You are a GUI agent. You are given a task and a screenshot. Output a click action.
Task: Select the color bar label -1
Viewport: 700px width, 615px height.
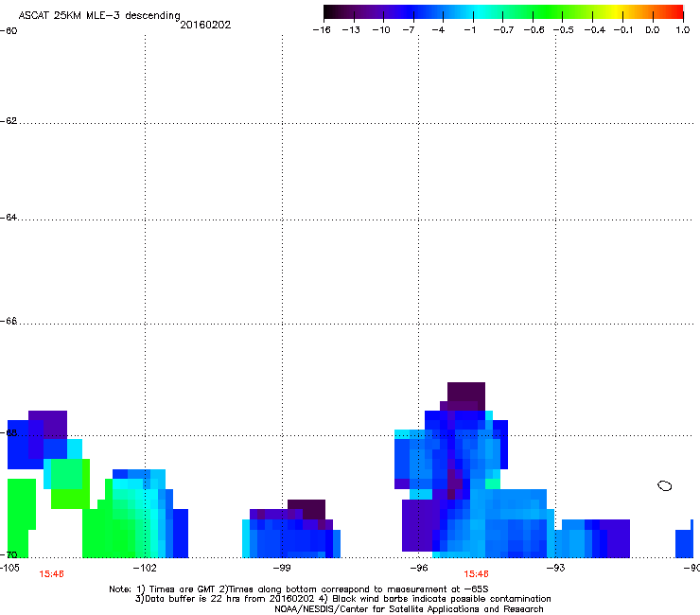(x=469, y=30)
